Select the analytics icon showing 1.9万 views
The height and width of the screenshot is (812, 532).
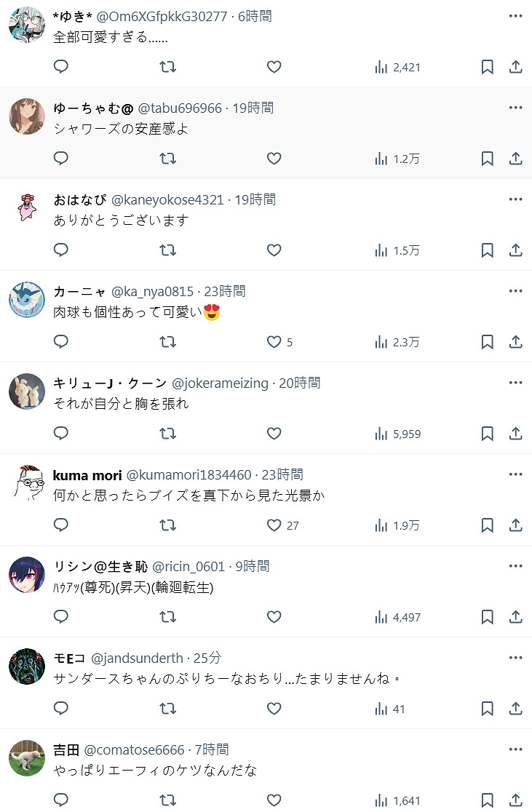point(381,525)
